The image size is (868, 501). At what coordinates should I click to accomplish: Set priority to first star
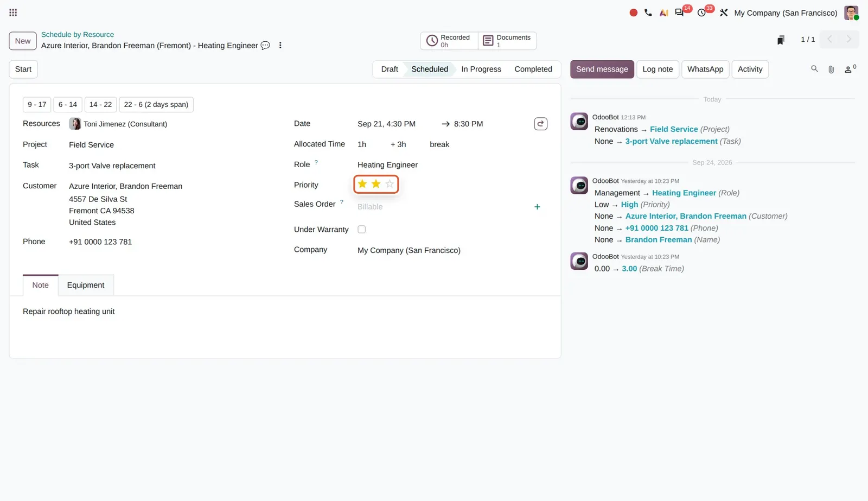(362, 184)
